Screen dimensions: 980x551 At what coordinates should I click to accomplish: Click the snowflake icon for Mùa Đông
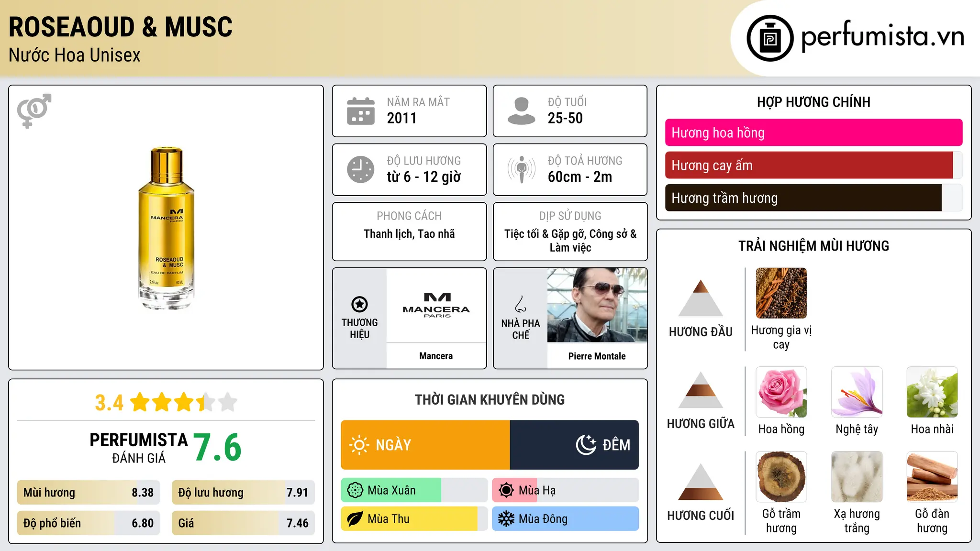click(506, 519)
